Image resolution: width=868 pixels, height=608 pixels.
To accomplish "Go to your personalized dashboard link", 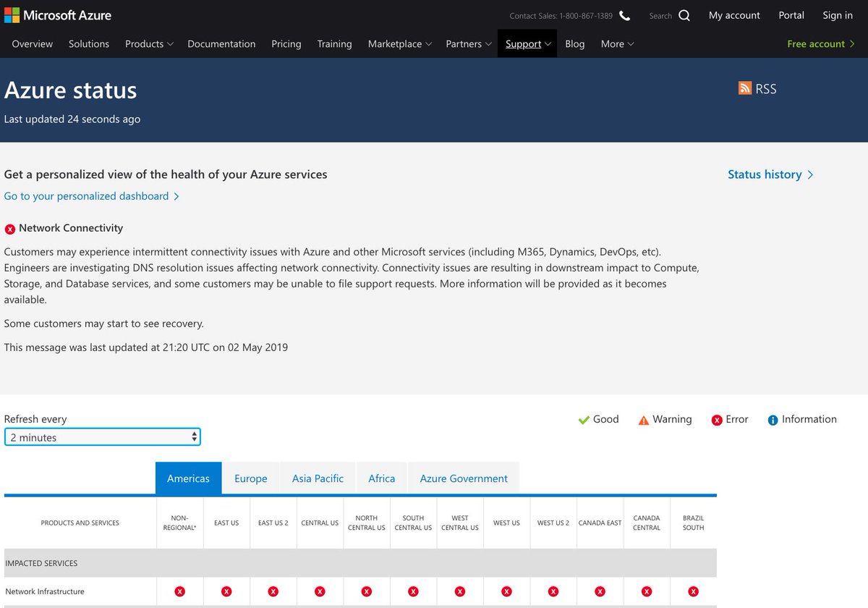I will [92, 196].
